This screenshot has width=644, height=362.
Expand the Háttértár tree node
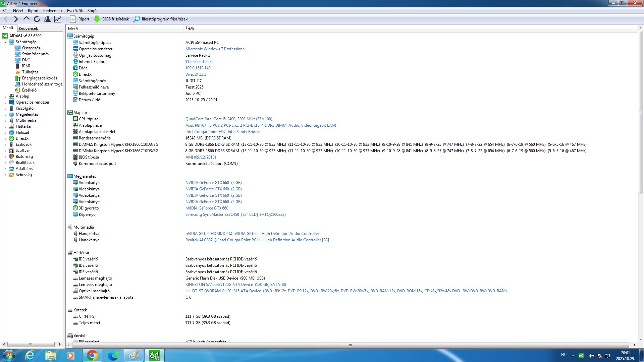pyautogui.click(x=5, y=127)
